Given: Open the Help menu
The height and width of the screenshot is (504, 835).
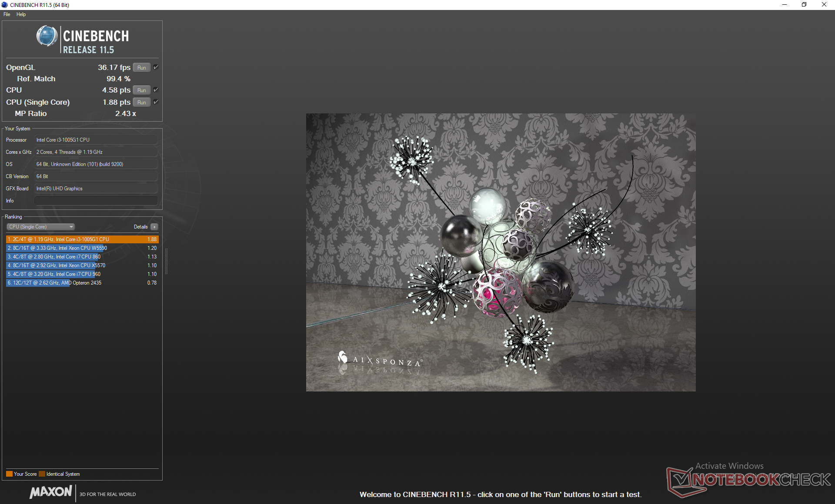Looking at the screenshot, I should pyautogui.click(x=21, y=14).
